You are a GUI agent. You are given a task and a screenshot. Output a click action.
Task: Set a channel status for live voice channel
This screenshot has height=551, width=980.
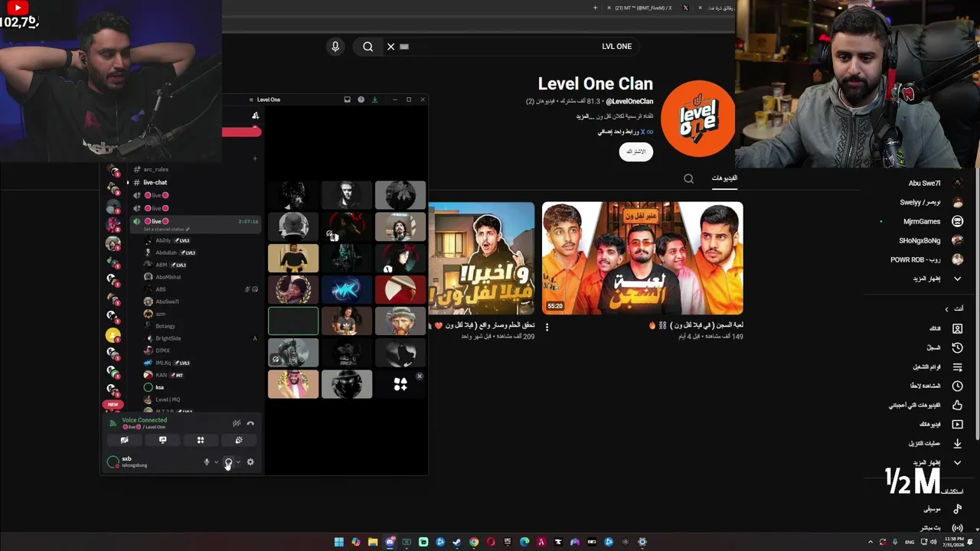coord(166,230)
